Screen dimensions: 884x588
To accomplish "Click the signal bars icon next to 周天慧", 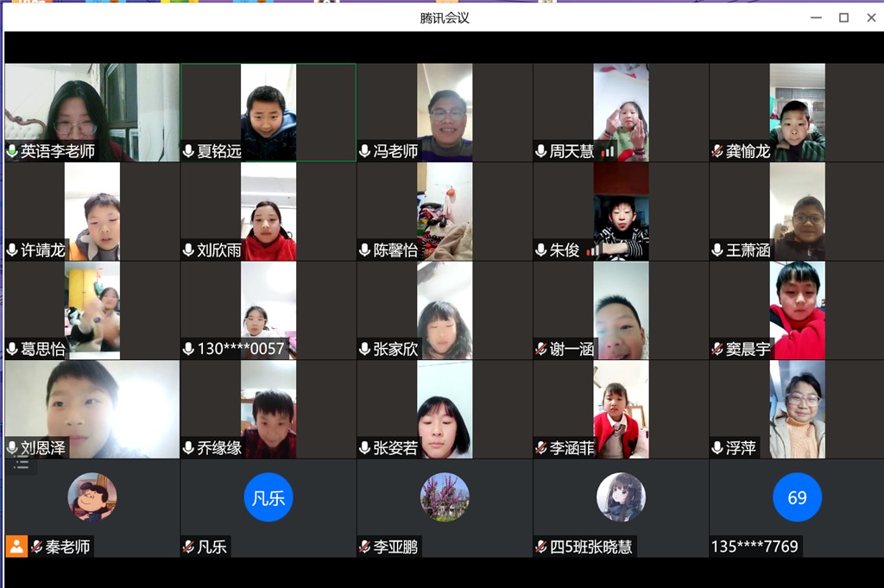I will tap(607, 151).
